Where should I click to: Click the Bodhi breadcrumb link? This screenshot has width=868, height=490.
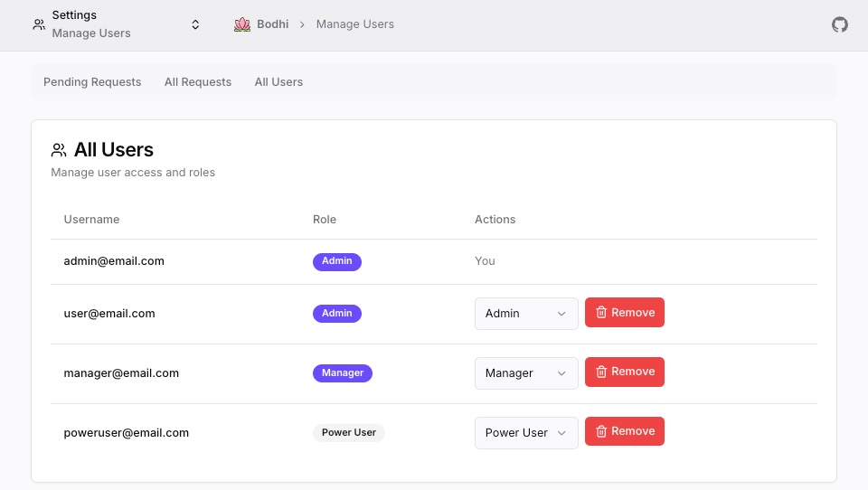point(272,24)
